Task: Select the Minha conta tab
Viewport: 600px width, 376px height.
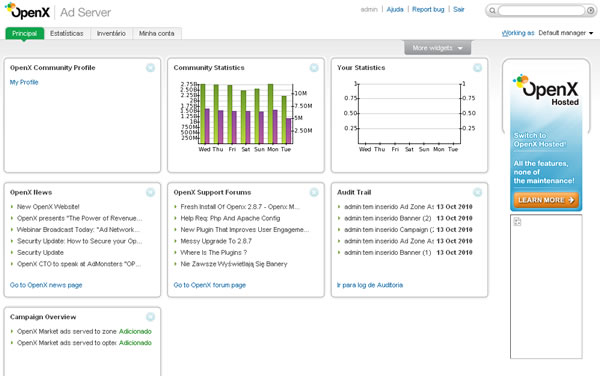Action: 157,33
